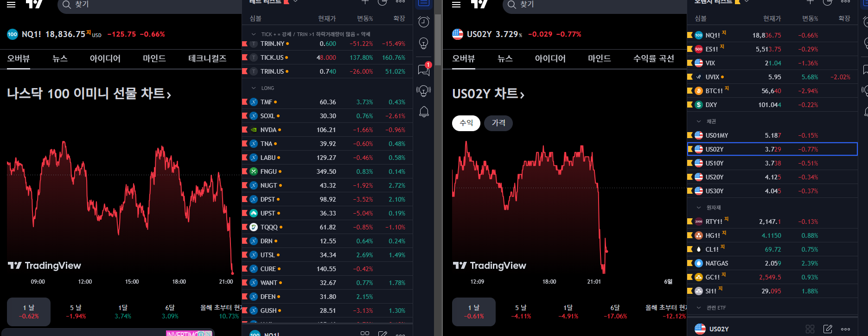Open the bell notifications icon in the sidebar
Image resolution: width=868 pixels, height=336 pixels.
coord(424,112)
